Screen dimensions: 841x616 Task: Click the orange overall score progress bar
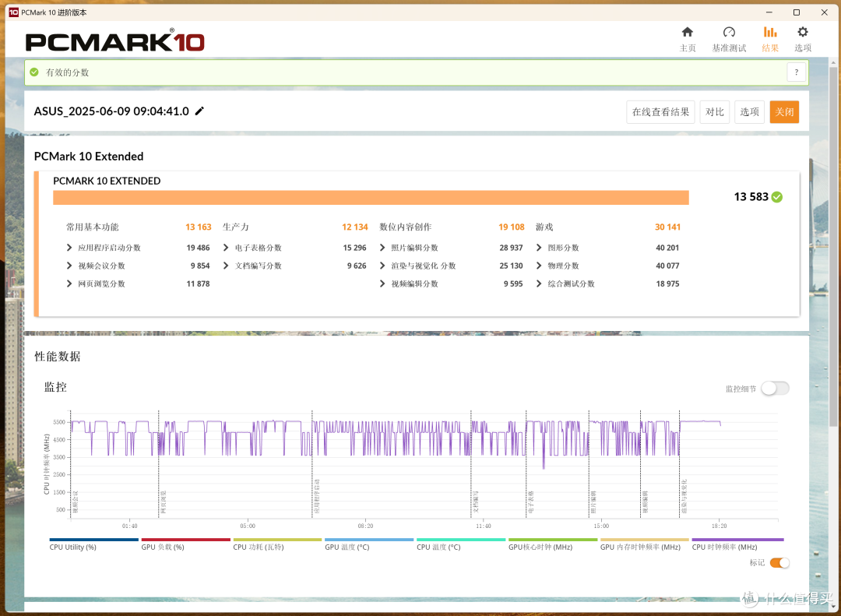[371, 198]
